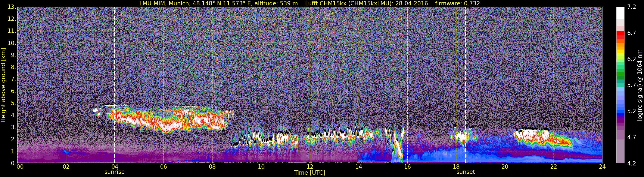
Task: Click the colorbar value label '5.2'
Action: point(632,111)
